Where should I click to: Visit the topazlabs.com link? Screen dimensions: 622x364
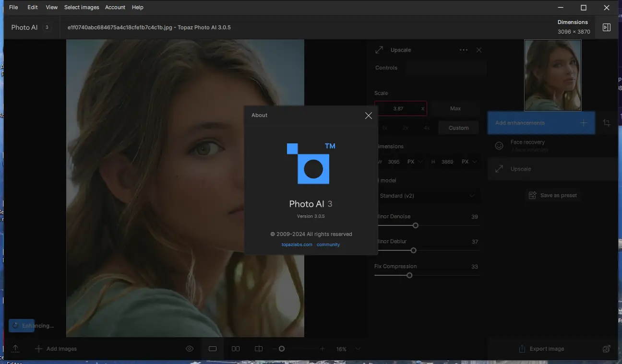click(297, 244)
